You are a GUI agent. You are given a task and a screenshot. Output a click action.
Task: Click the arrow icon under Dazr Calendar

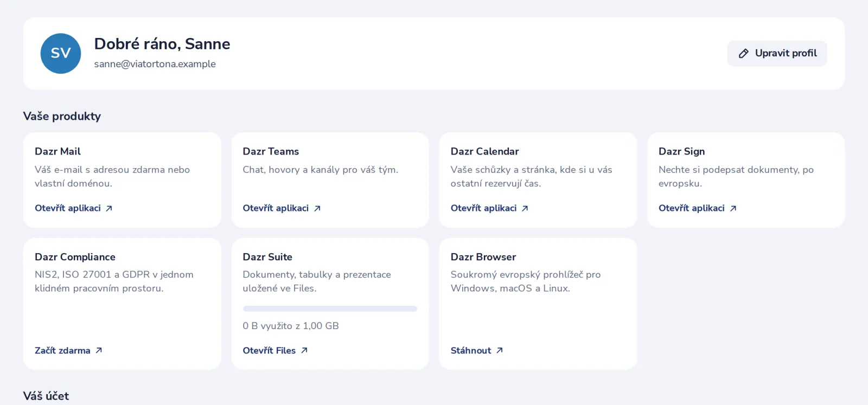pyautogui.click(x=525, y=208)
